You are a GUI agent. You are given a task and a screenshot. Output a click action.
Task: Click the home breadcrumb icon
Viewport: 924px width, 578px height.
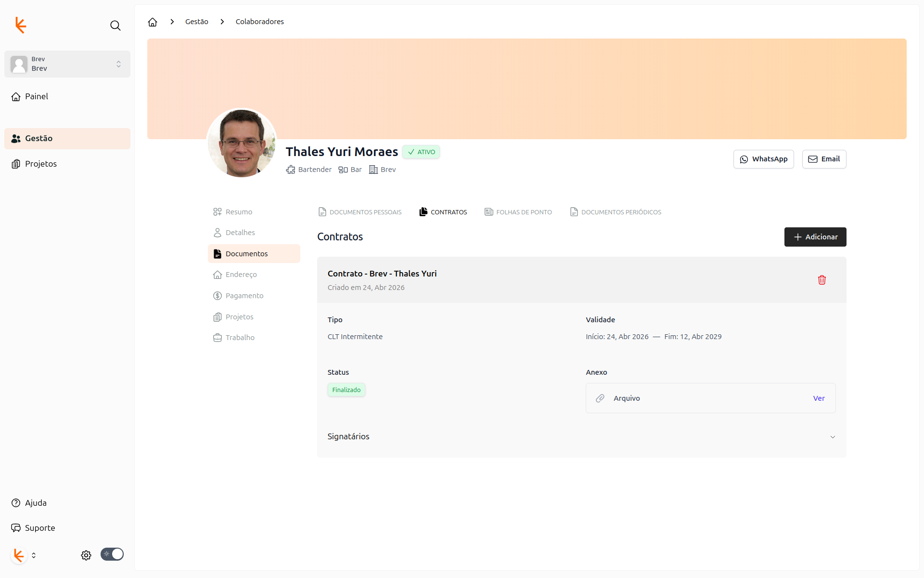tap(153, 22)
